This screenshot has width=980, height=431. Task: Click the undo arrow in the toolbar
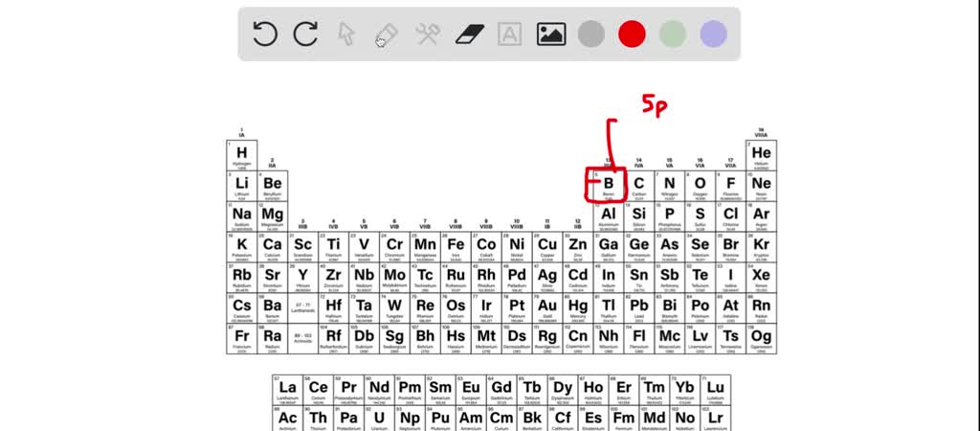pyautogui.click(x=265, y=34)
